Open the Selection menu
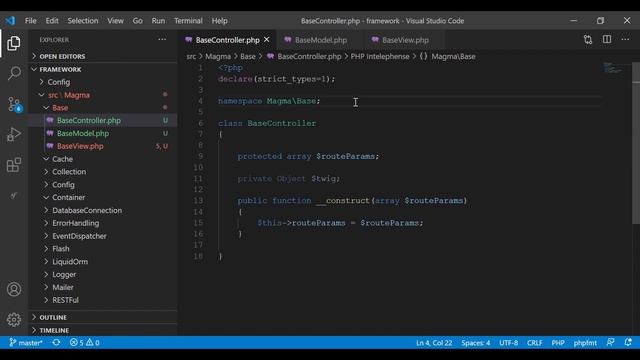Screen dimensions: 640x360 click(83, 20)
